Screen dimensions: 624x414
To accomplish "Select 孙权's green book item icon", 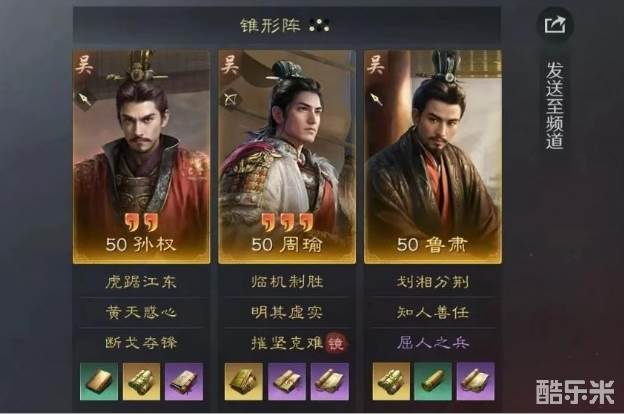I will coord(99,381).
